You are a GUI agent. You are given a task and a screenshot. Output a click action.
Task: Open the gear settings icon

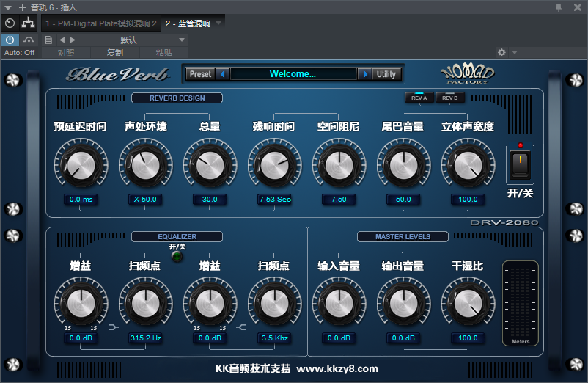click(501, 53)
